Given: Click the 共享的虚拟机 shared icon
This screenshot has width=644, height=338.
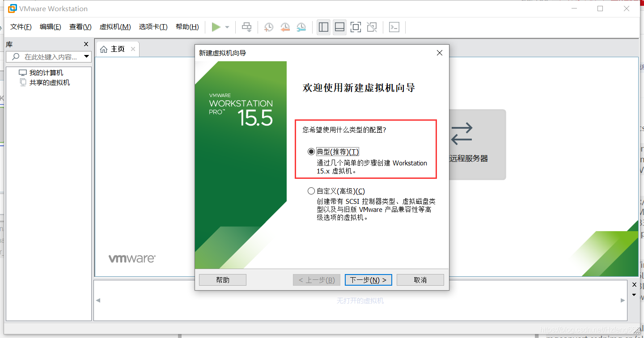Looking at the screenshot, I should 23,83.
